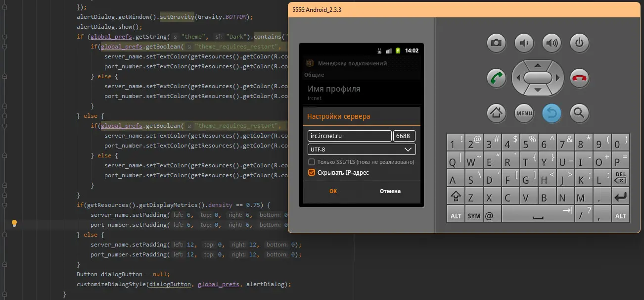
Task: Click the battery icon in Android status bar
Action: (397, 50)
